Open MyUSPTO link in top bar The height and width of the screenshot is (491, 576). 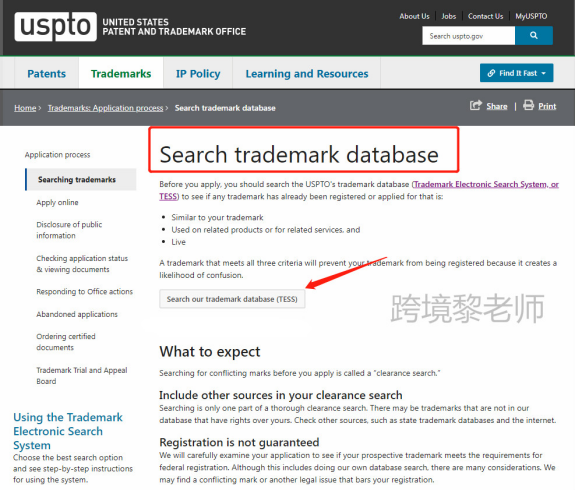(x=531, y=16)
